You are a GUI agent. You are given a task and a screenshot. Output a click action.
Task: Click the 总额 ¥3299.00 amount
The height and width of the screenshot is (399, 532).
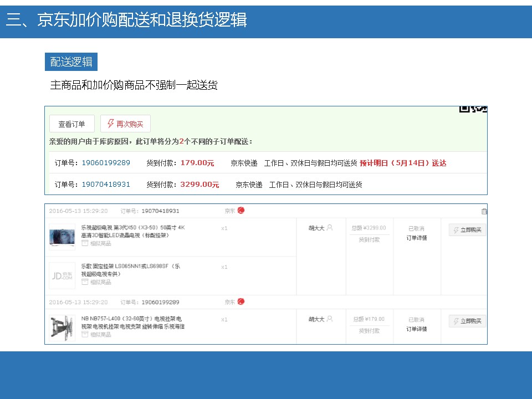pyautogui.click(x=369, y=228)
